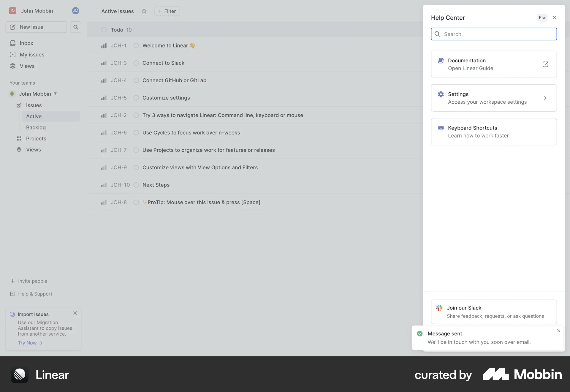Click the status circle on Connect to Slack

tap(136, 63)
